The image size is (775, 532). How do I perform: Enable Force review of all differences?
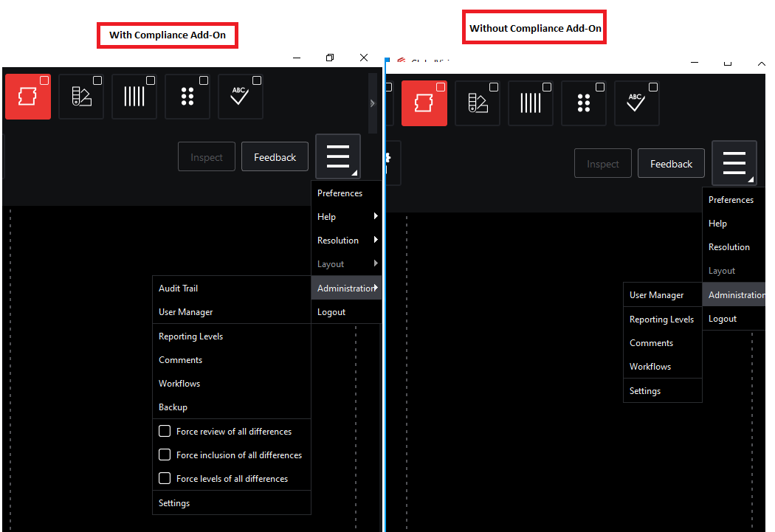pyautogui.click(x=165, y=431)
